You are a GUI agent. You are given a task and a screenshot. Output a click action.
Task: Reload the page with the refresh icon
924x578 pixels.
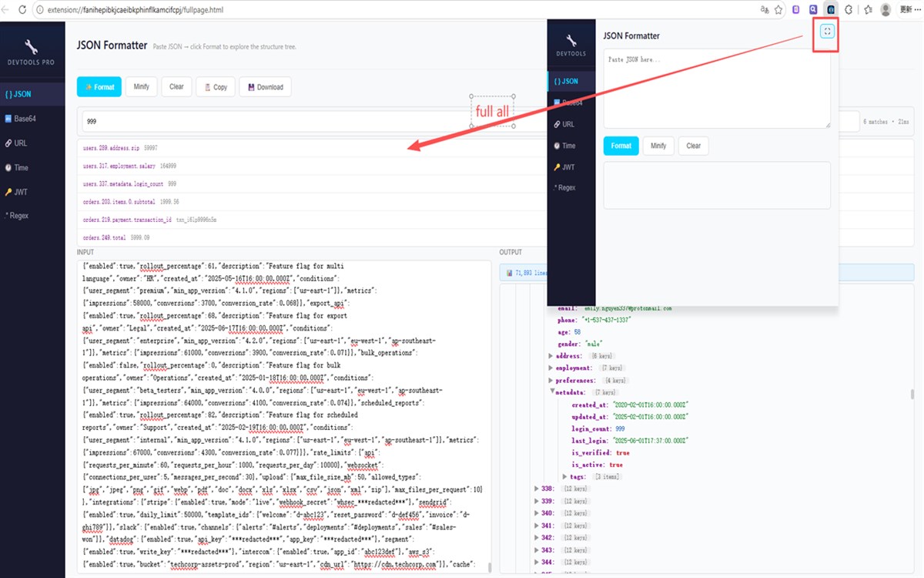24,9
